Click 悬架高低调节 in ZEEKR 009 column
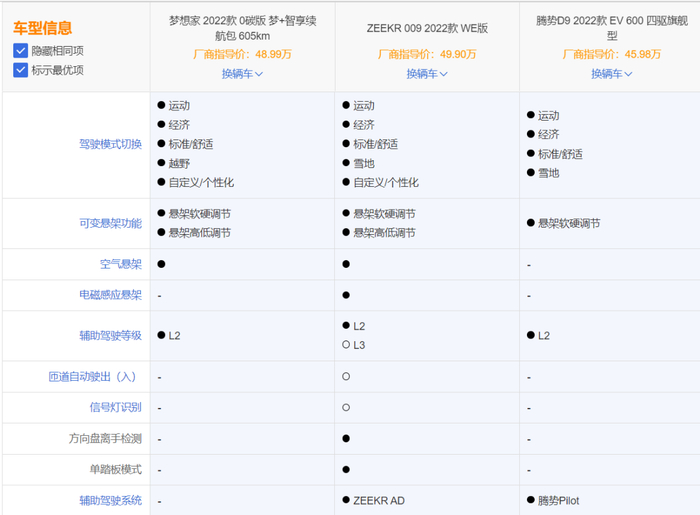 [384, 233]
